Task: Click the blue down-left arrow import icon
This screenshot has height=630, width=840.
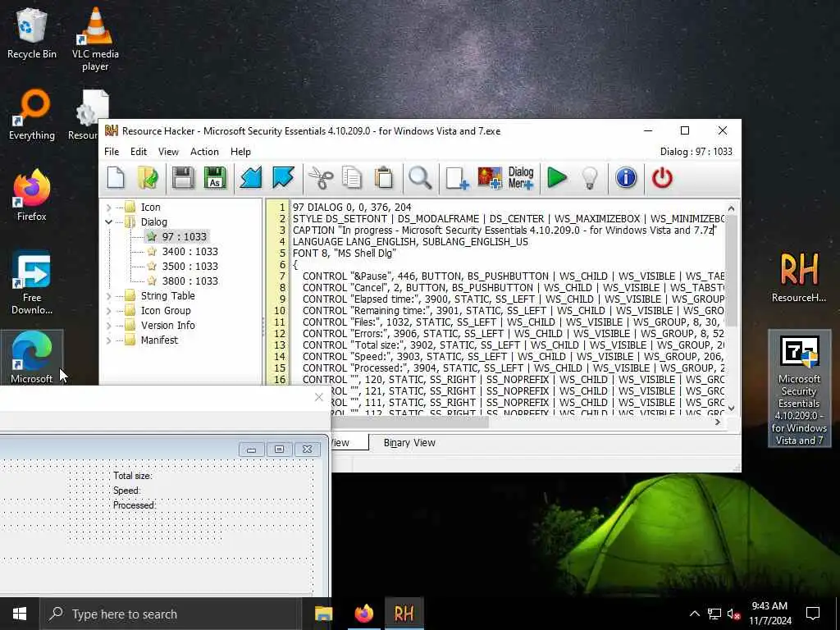Action: coord(250,178)
